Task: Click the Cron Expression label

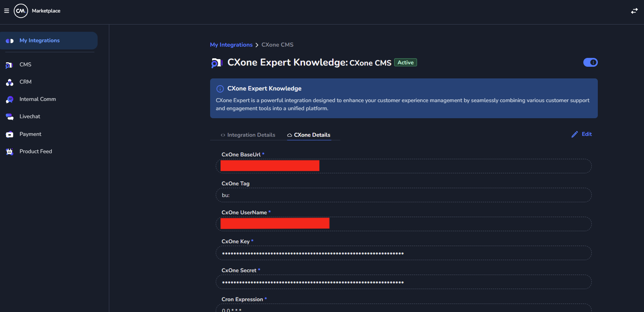Action: click(x=242, y=300)
